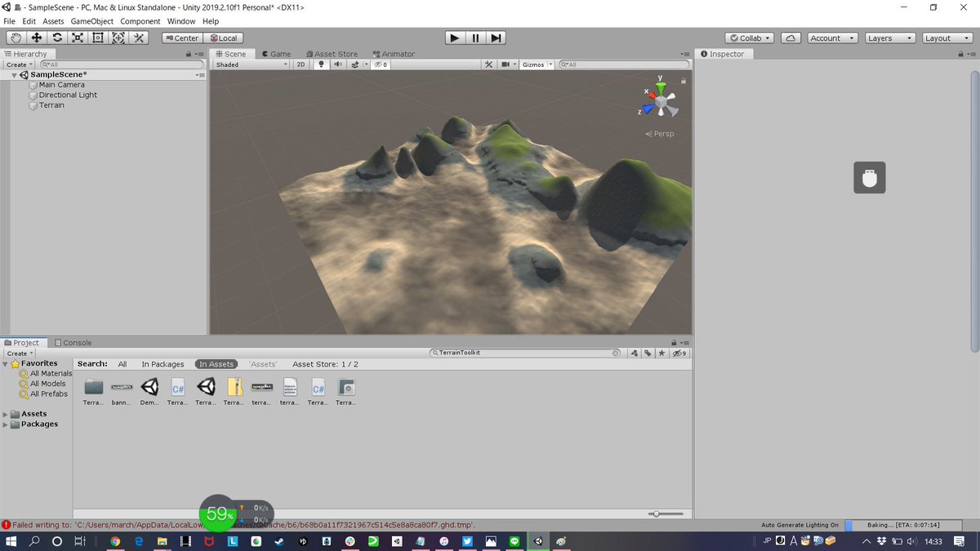The width and height of the screenshot is (980, 551).
Task: Select the Scale tool
Action: point(78,38)
